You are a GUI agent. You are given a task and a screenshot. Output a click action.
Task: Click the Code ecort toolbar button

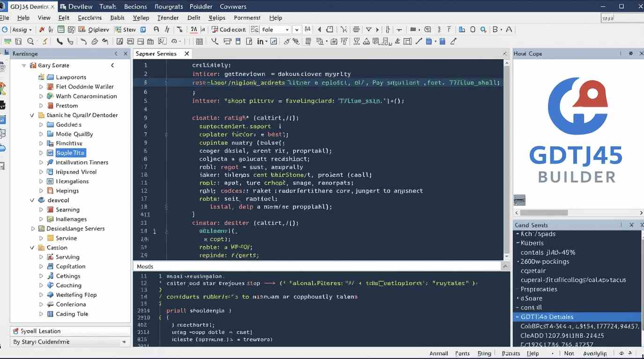pos(228,29)
